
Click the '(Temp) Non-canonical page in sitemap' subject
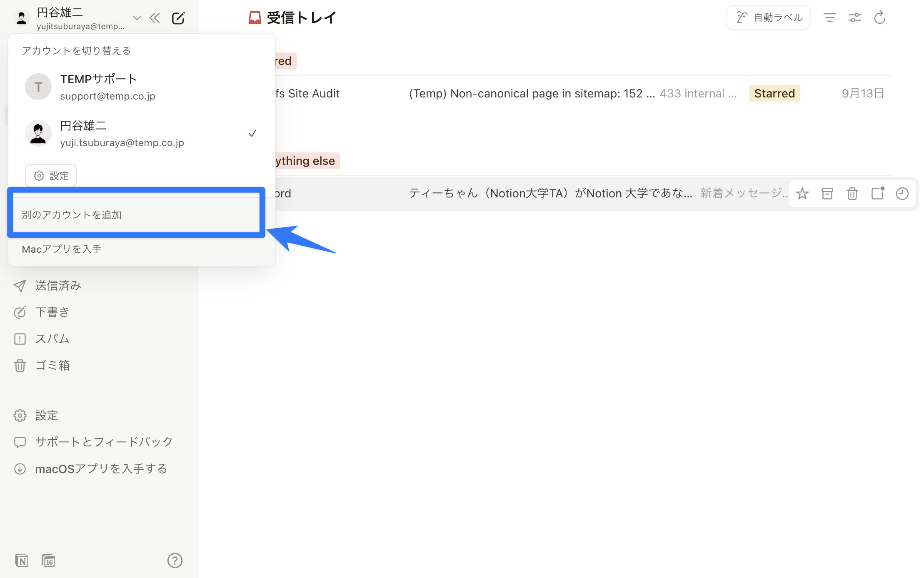coord(532,93)
